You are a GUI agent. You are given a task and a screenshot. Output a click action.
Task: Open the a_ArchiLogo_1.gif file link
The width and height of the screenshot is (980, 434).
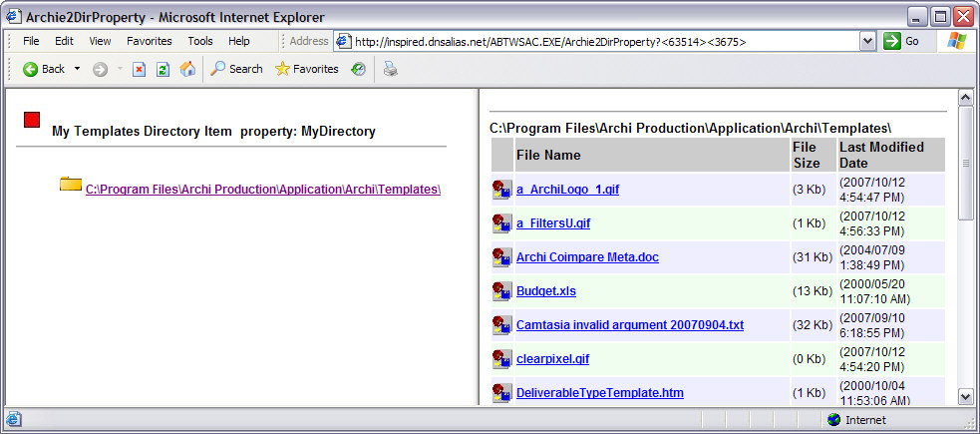click(566, 190)
